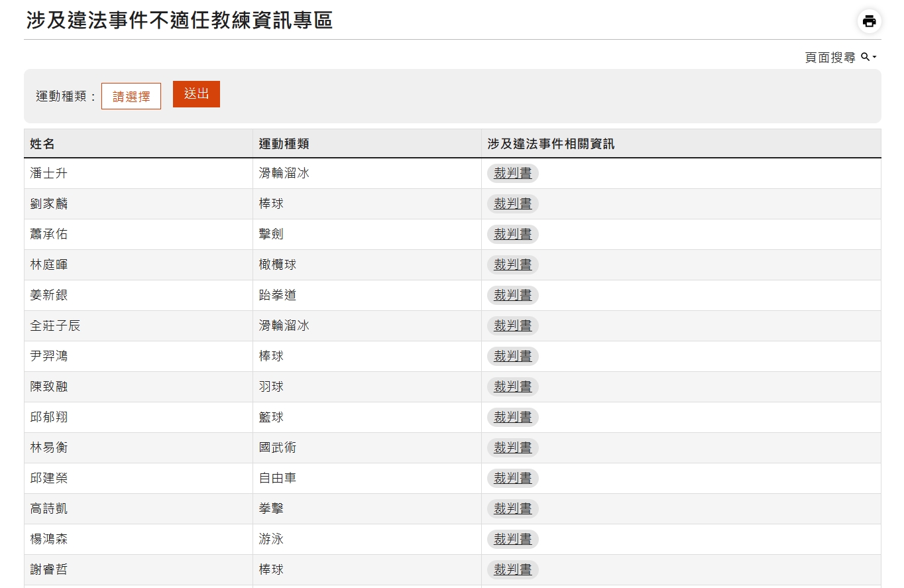Click the page title 涉及違法事件不適任教練資訊專區
This screenshot has width=904, height=588.
180,21
